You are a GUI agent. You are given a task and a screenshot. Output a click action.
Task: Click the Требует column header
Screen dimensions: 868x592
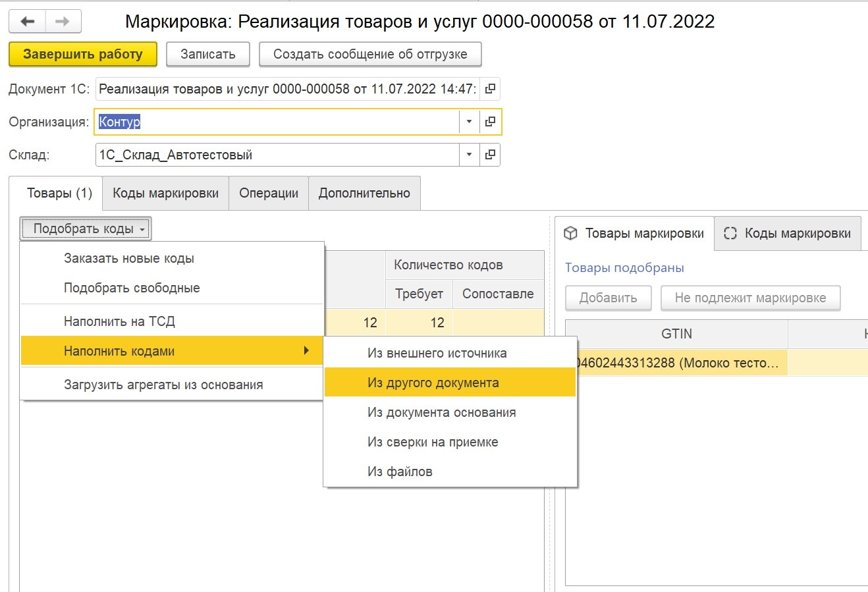pyautogui.click(x=419, y=294)
